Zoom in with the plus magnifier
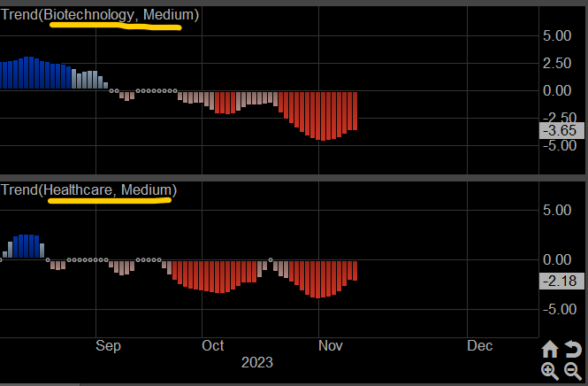The width and height of the screenshot is (588, 386). pos(550,371)
